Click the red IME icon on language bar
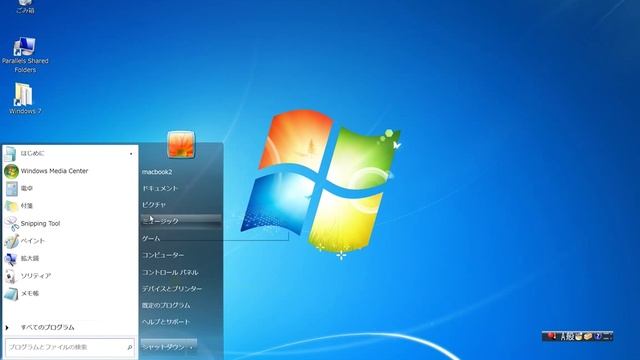 point(551,336)
